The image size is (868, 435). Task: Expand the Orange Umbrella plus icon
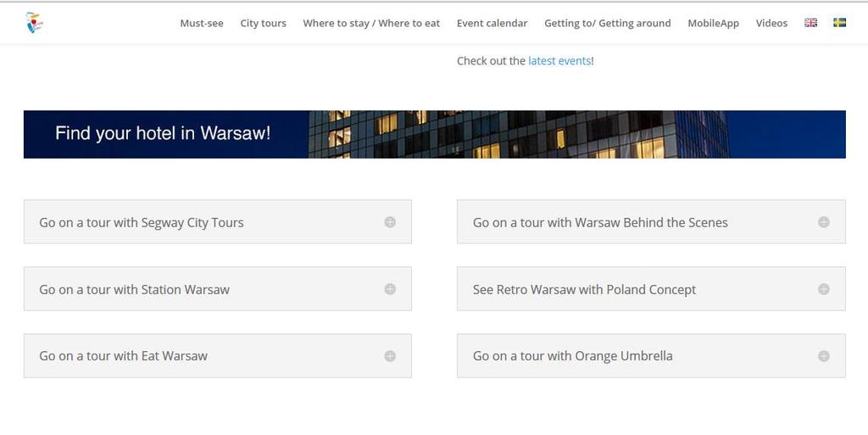(824, 356)
